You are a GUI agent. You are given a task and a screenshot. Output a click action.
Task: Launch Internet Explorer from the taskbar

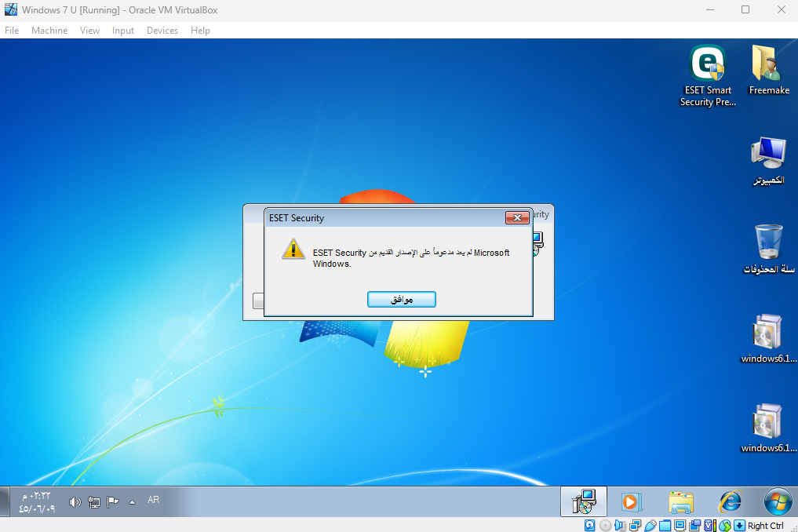coord(730,501)
